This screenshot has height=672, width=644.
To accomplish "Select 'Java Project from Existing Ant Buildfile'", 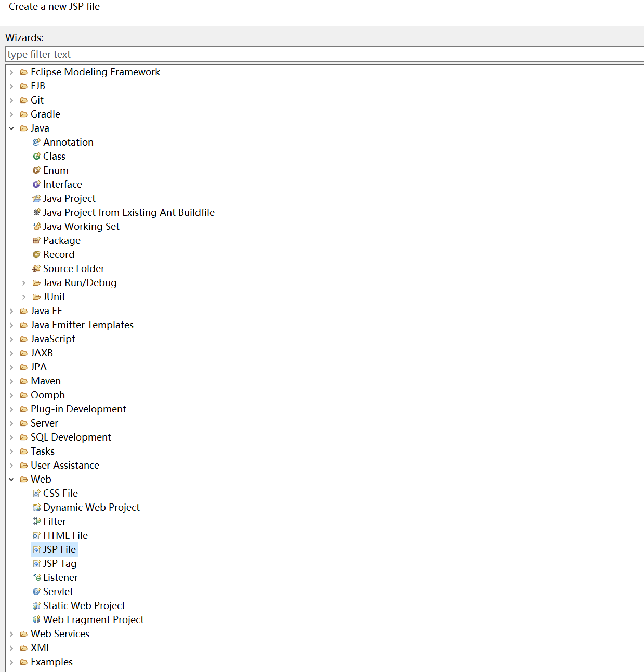I will (x=129, y=212).
